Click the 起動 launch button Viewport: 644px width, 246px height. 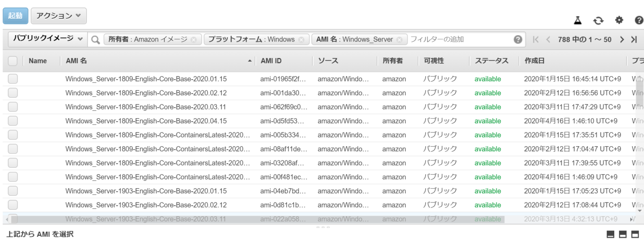[x=16, y=16]
